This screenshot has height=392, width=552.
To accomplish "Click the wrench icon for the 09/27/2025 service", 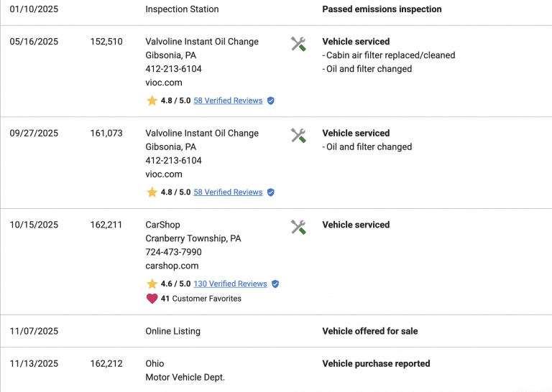I will coord(298,136).
